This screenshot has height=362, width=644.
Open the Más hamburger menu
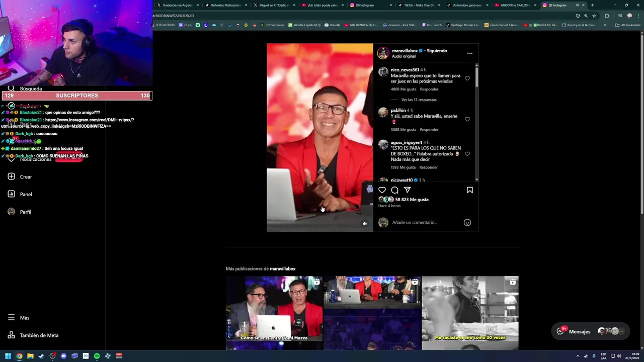pyautogui.click(x=19, y=318)
